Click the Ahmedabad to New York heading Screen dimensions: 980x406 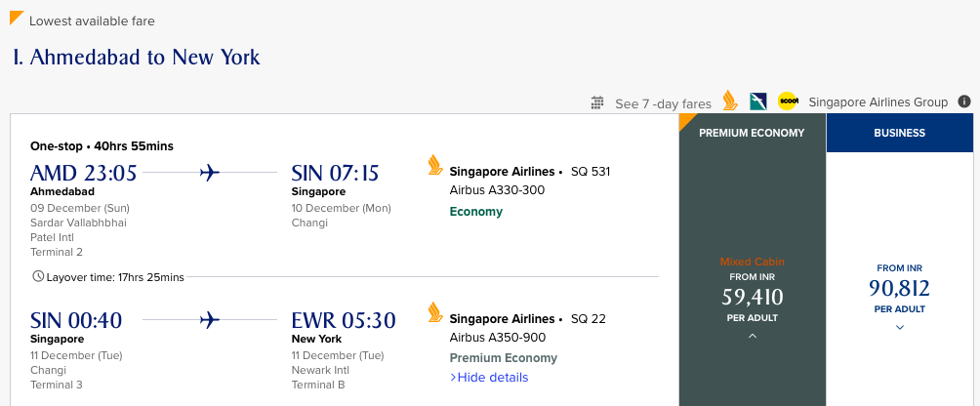tap(137, 57)
